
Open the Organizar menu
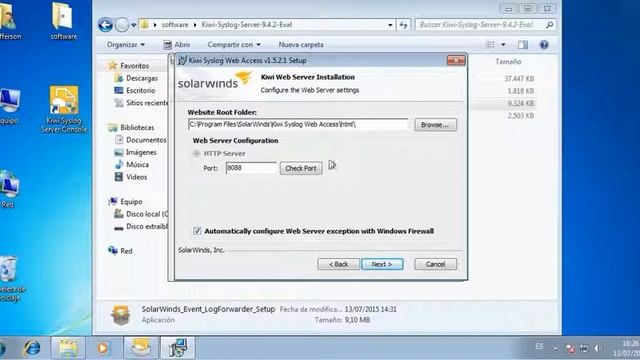(x=125, y=44)
